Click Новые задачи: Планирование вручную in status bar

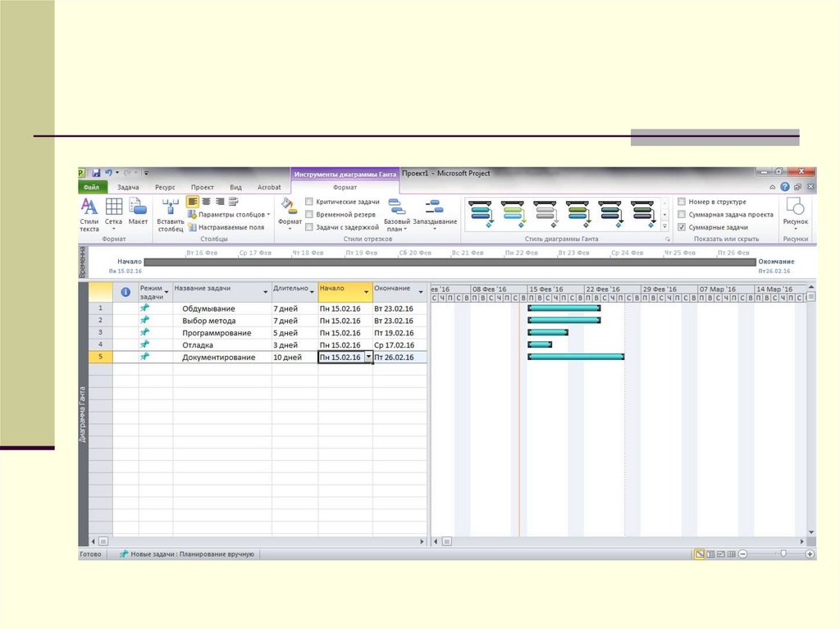[187, 554]
